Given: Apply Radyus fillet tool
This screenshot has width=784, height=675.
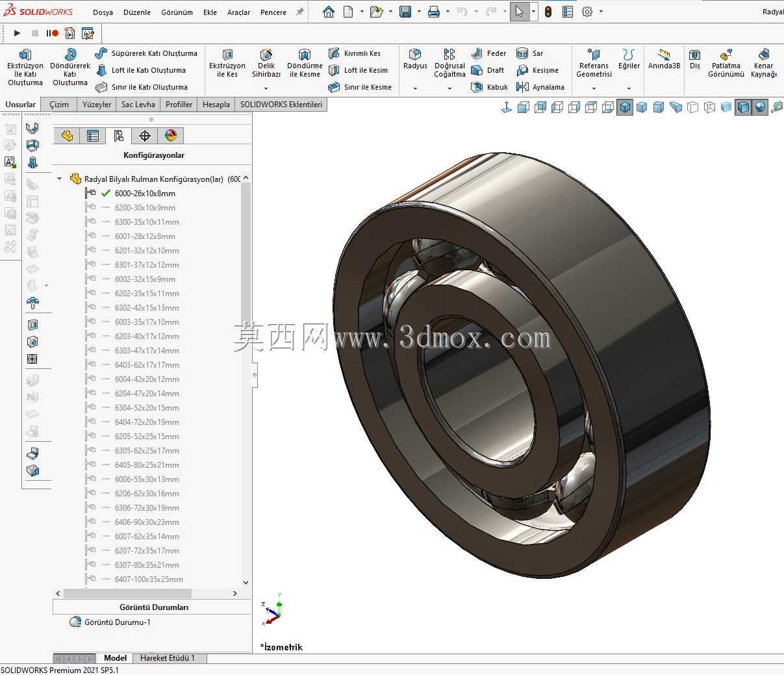Looking at the screenshot, I should point(415,59).
